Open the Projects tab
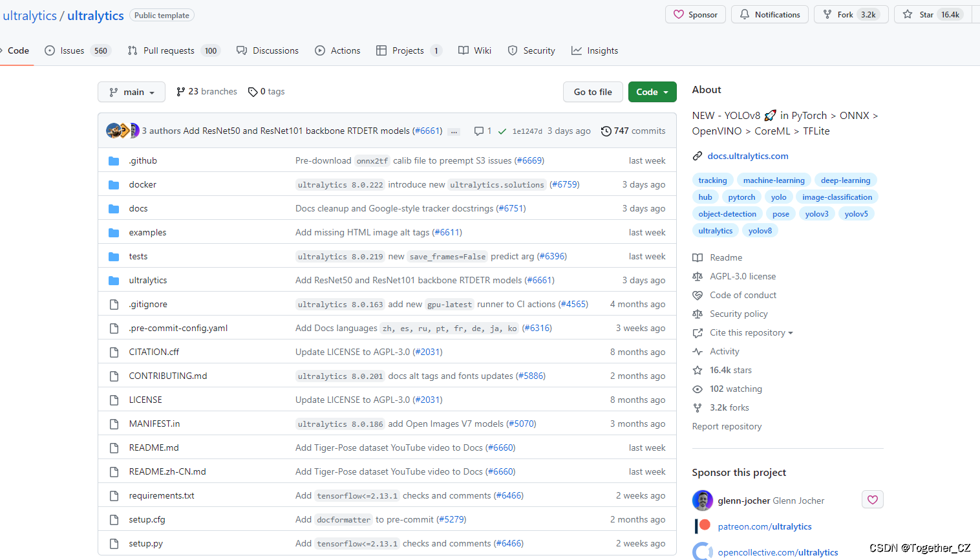Image resolution: width=980 pixels, height=560 pixels. point(409,50)
